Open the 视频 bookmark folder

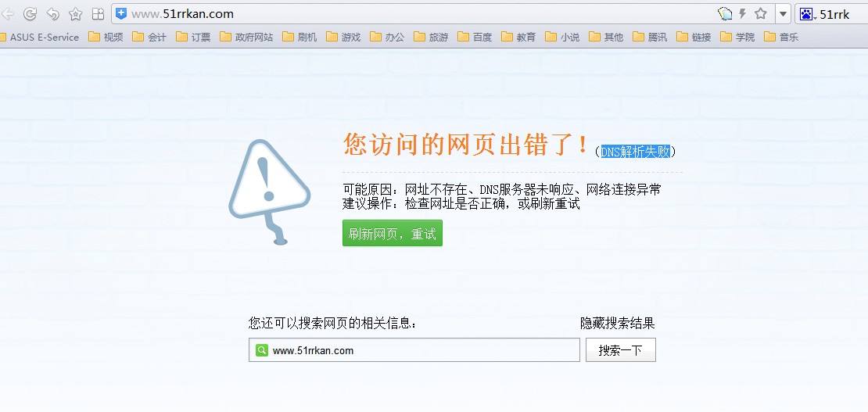pos(106,37)
